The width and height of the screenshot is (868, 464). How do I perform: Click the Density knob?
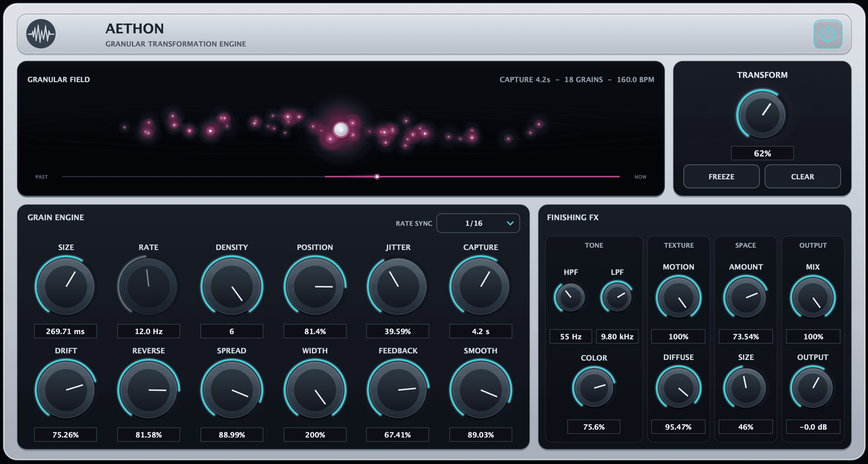tap(232, 287)
